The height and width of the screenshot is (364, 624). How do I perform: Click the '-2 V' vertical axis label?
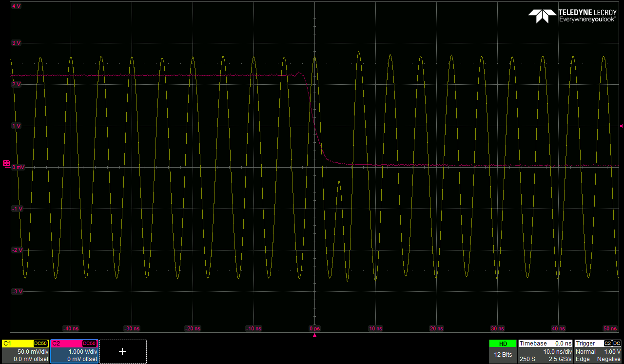click(x=17, y=250)
